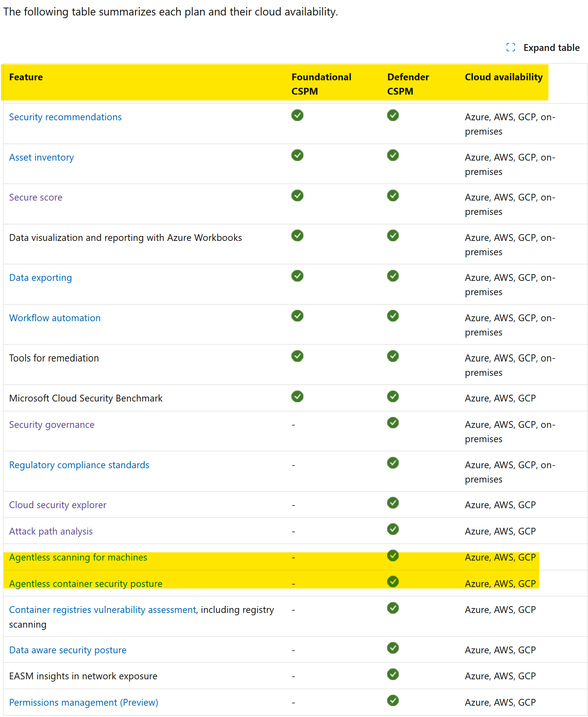This screenshot has width=588, height=717.
Task: Click Defender CSPM checkmark for Data exporting
Action: point(393,276)
